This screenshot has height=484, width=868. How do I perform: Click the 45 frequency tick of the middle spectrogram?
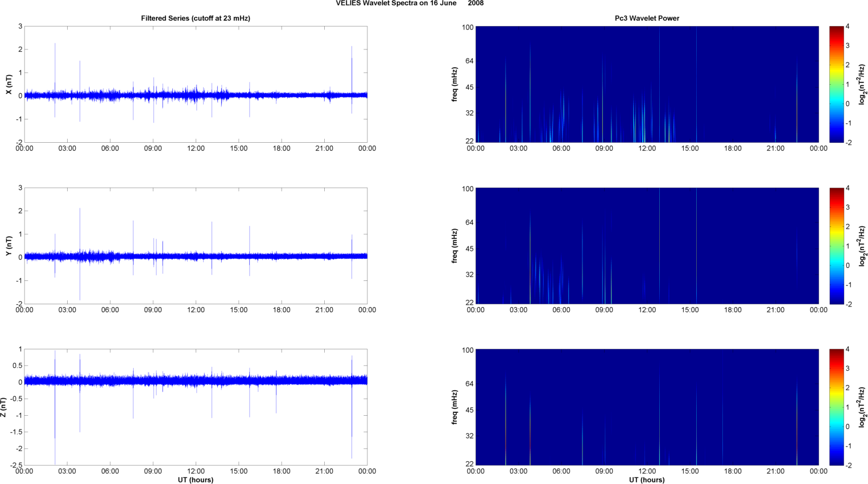(469, 249)
